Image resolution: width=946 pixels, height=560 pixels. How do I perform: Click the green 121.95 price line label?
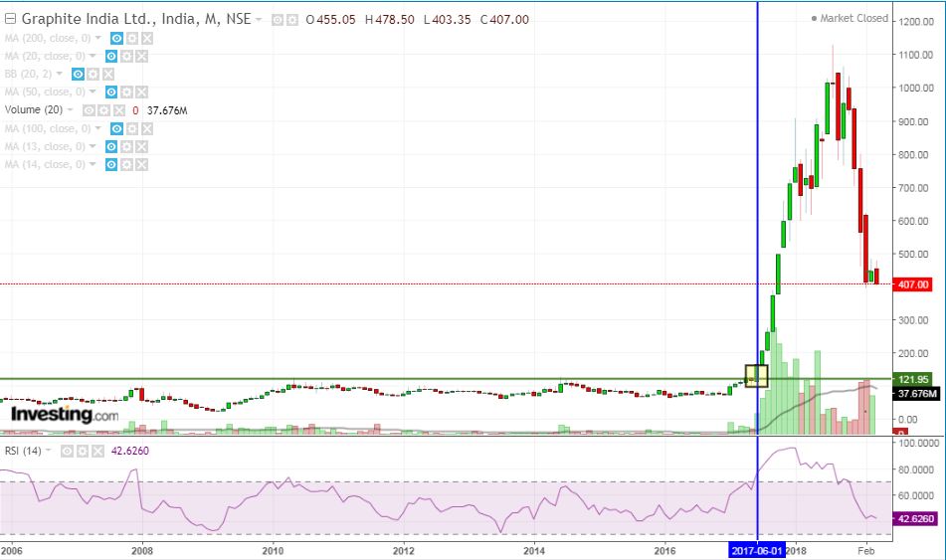click(913, 380)
